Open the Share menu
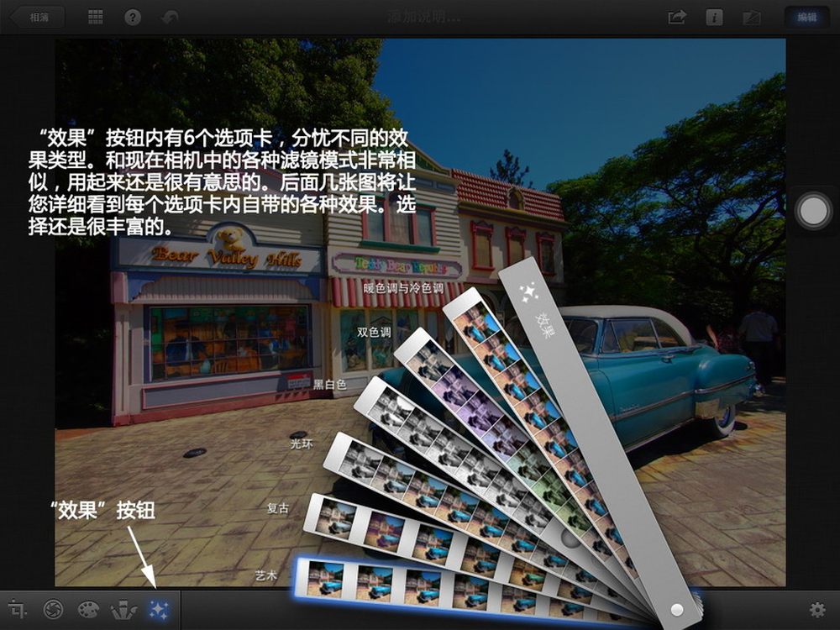 [x=677, y=17]
